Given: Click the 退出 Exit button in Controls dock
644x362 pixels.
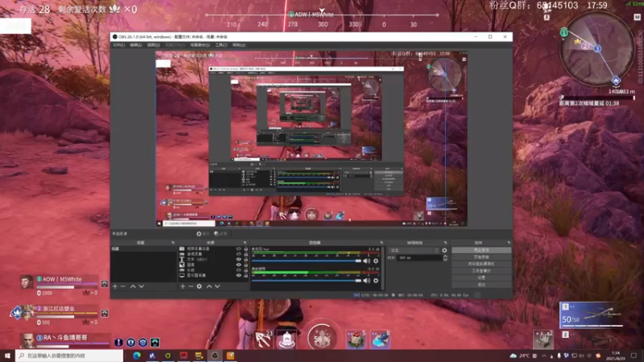Looking at the screenshot, I should point(481,285).
